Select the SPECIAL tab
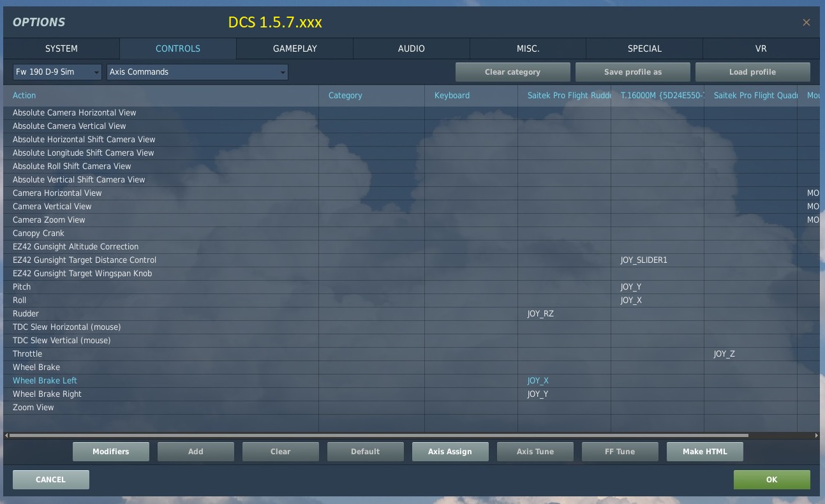825x504 pixels. tap(644, 48)
